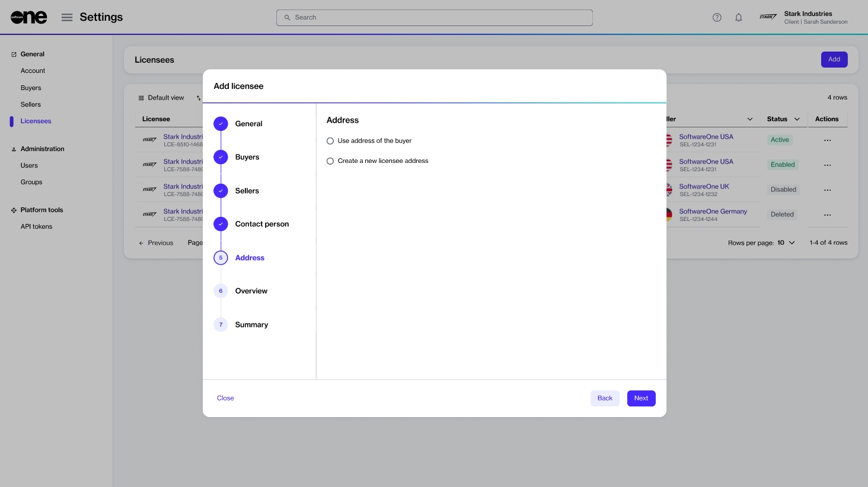Viewport: 868px width, 487px height.
Task: Select Use address of the buyer
Action: [x=330, y=141]
